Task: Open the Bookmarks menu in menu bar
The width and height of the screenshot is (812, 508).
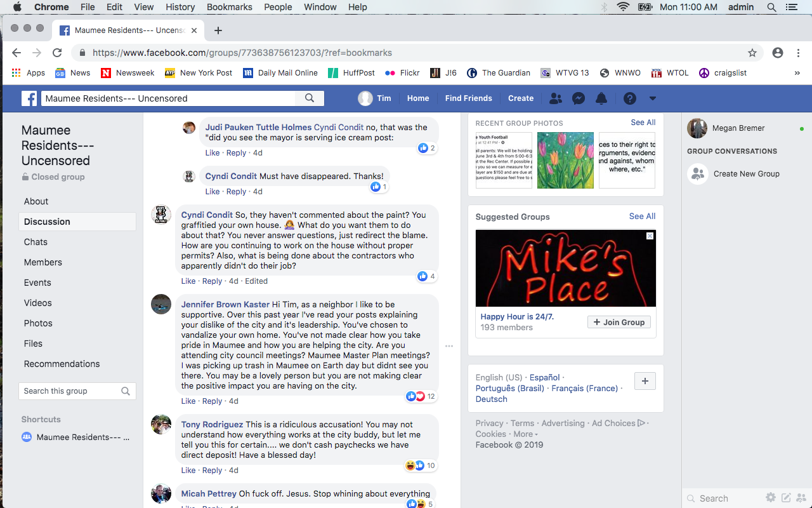Action: click(230, 7)
